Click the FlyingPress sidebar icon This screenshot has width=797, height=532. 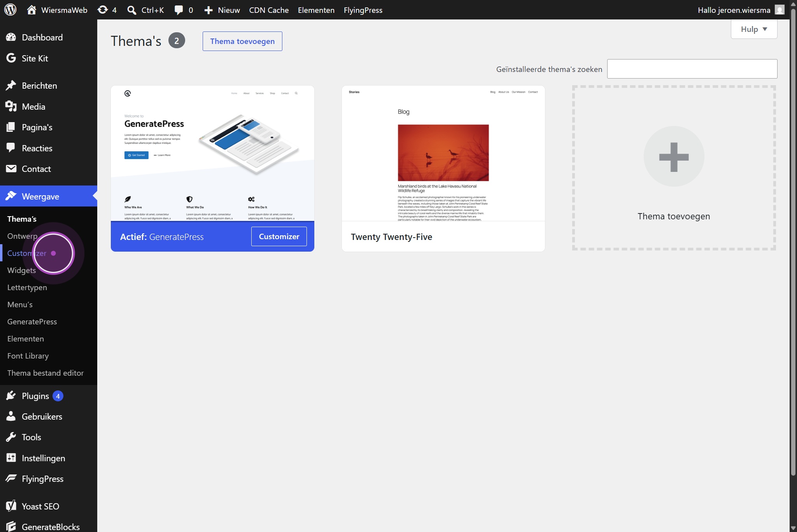click(11, 479)
